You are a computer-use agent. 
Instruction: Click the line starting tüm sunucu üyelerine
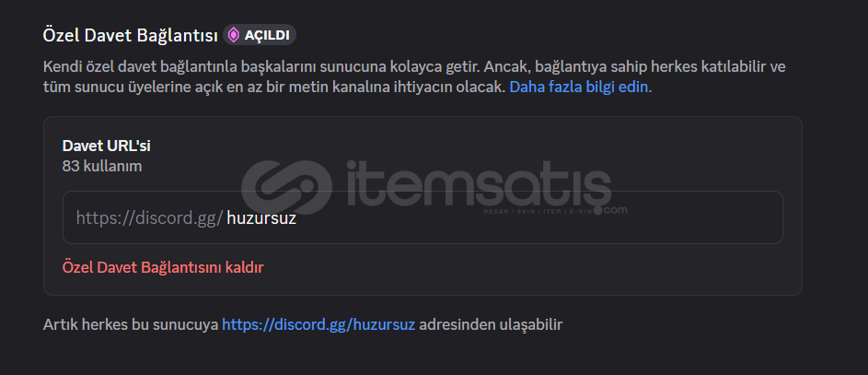(274, 87)
